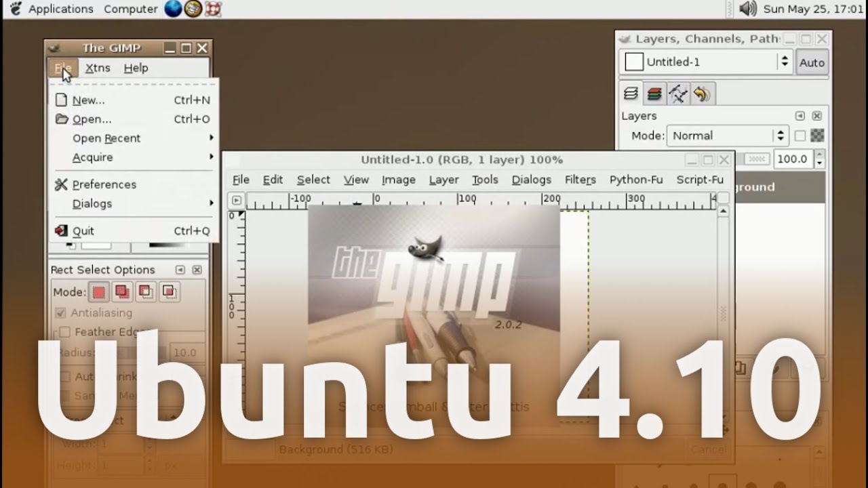Open the Xtns menu in The GIMP window
Screen dimensions: 868x488
tap(98, 68)
